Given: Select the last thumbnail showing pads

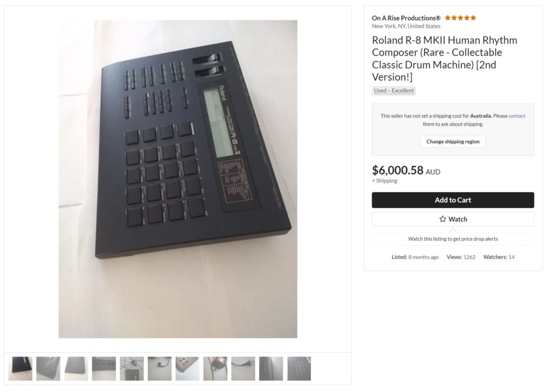Looking at the screenshot, I should (299, 368).
